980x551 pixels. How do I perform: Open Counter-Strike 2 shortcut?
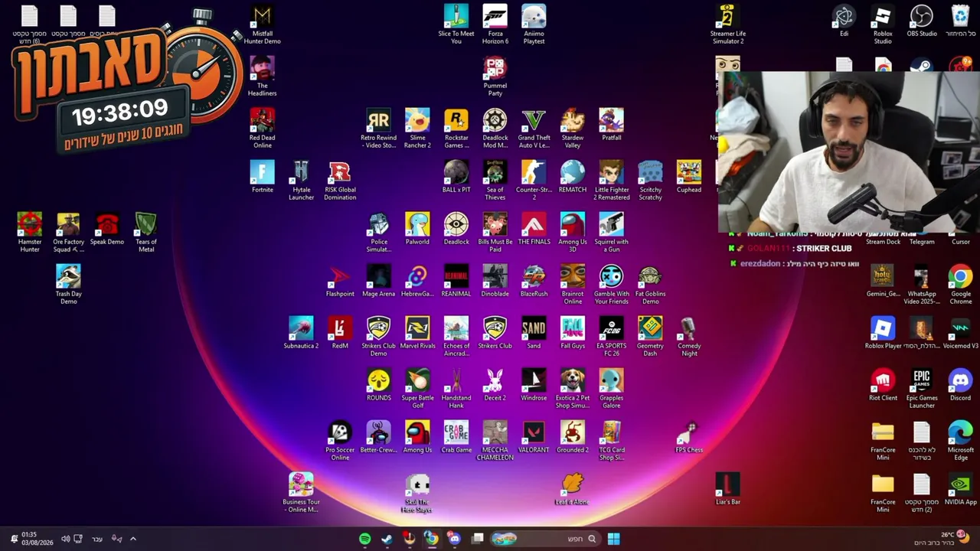(534, 181)
